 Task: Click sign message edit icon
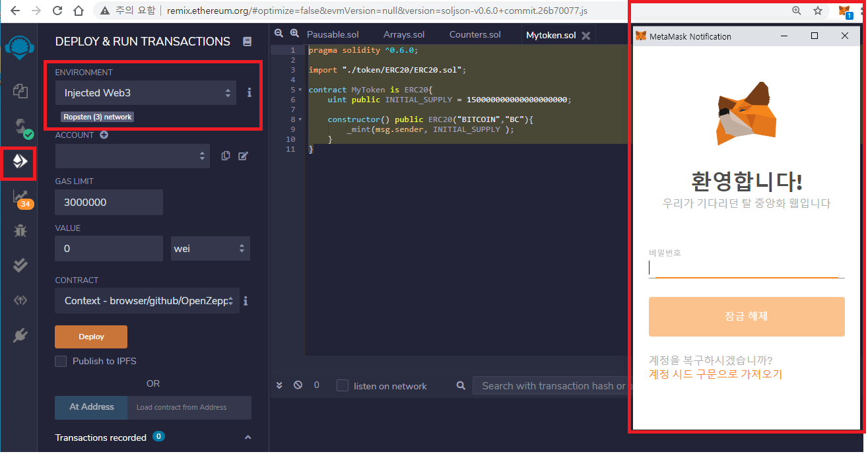coord(243,156)
